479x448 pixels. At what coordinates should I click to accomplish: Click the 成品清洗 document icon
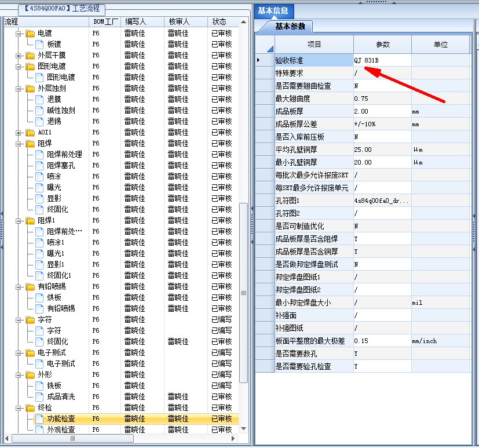coord(39,396)
